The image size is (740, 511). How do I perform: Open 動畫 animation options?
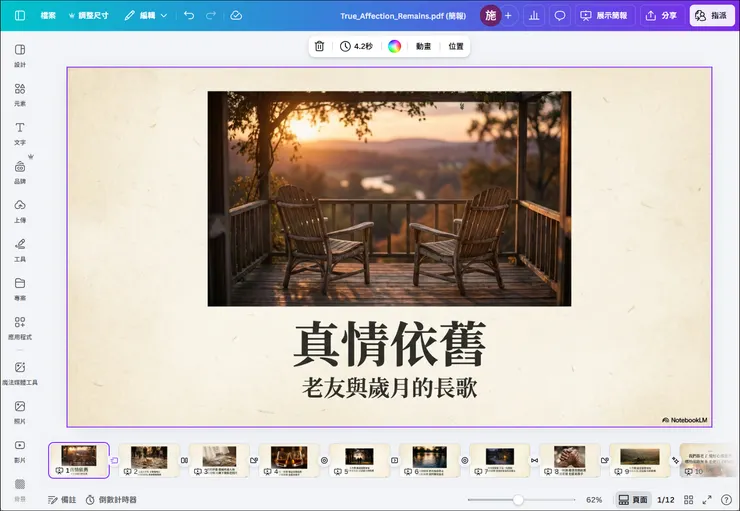(423, 46)
